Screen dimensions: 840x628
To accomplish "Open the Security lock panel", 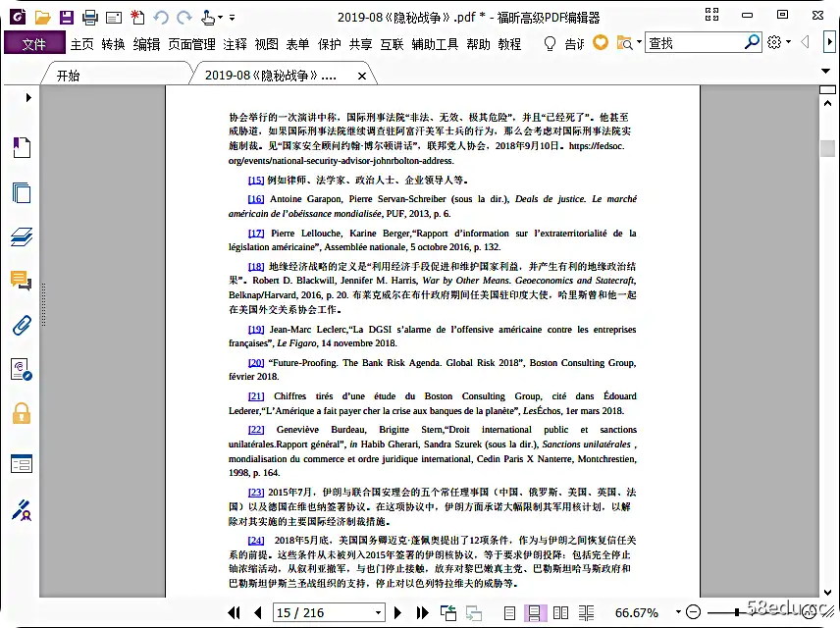I will pyautogui.click(x=22, y=414).
